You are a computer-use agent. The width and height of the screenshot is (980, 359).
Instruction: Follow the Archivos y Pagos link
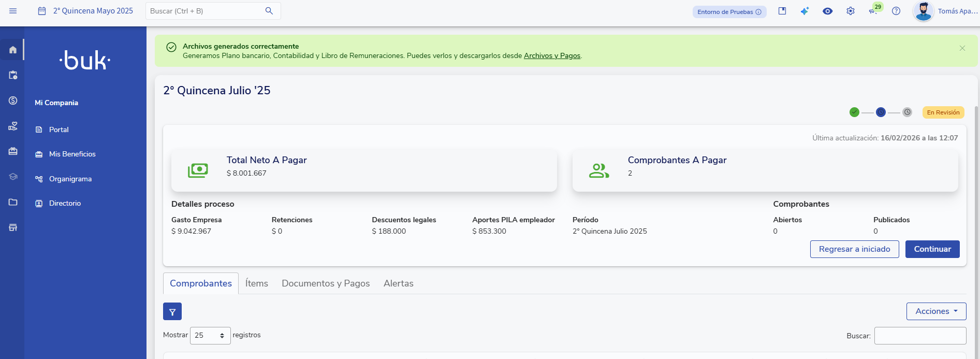(552, 56)
